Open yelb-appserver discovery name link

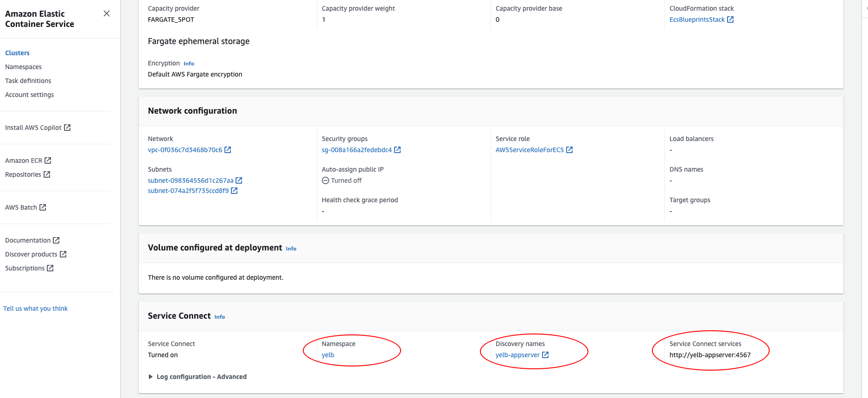[x=517, y=355]
